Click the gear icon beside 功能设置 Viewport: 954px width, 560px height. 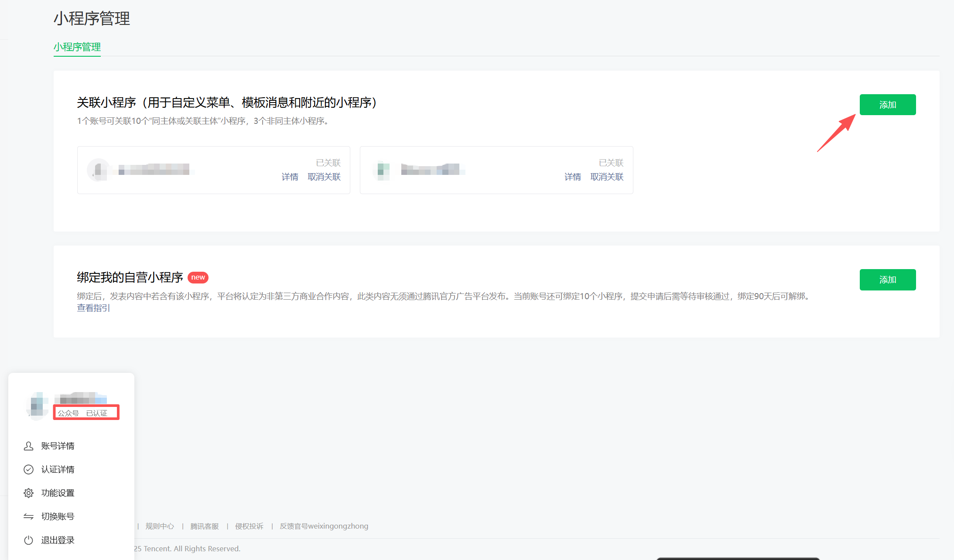click(x=28, y=493)
